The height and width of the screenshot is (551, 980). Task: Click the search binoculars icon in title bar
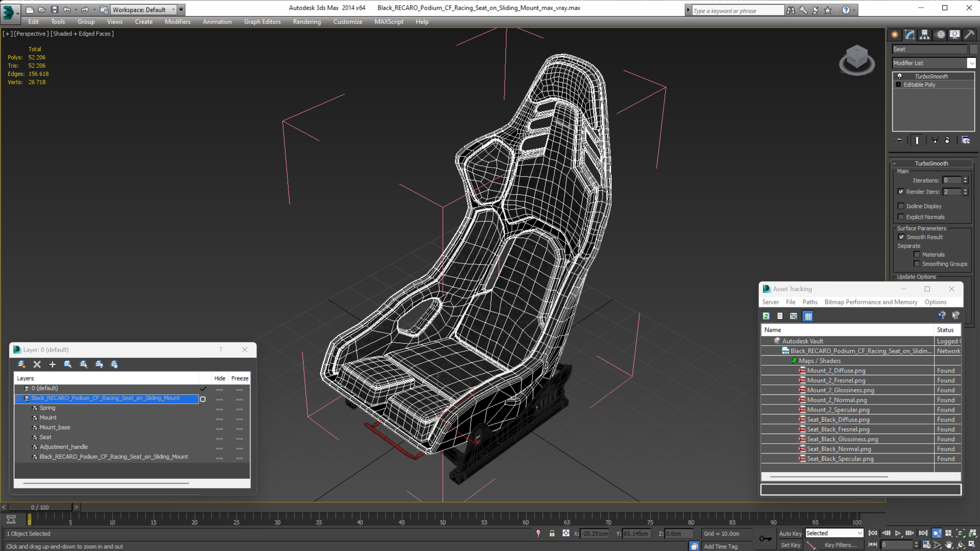(790, 10)
